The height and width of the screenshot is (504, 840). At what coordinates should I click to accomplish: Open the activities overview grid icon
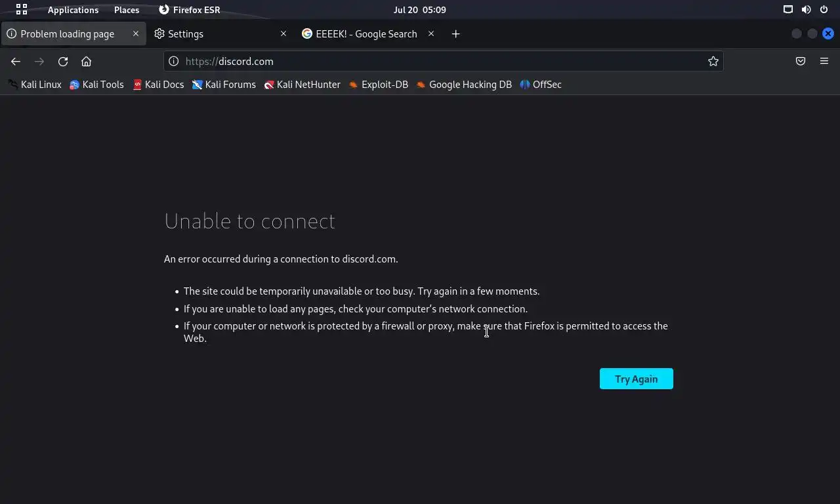pos(22,10)
